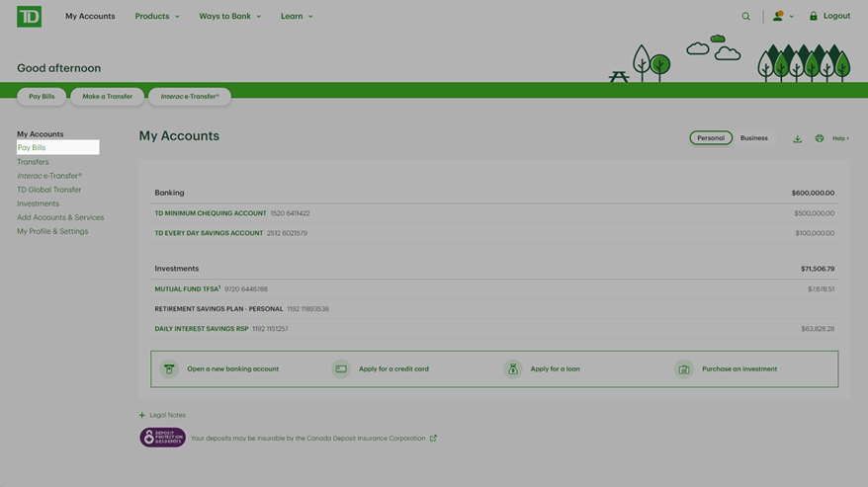Click the Make a Transfer button

[x=108, y=96]
